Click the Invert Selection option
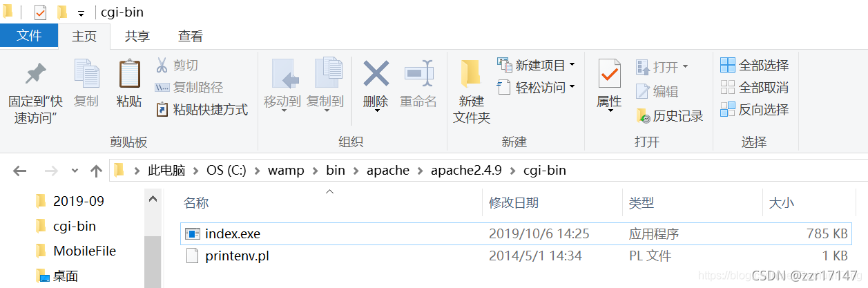Viewport: 868px width, 288px height. tap(754, 109)
